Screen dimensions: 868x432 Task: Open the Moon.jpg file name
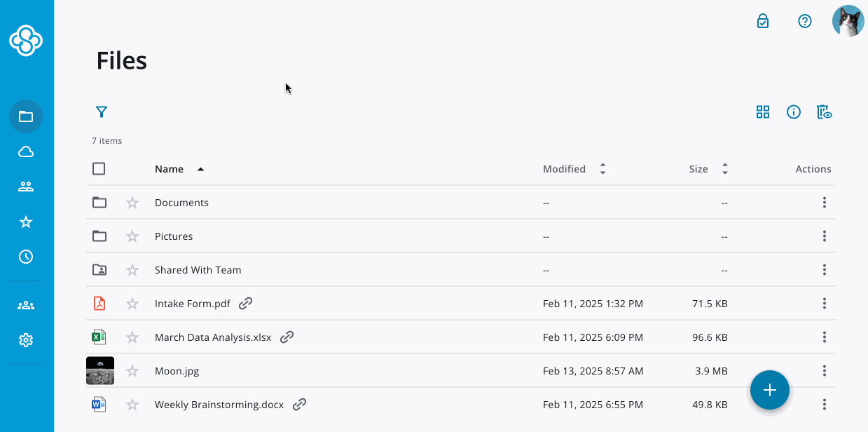tap(177, 371)
